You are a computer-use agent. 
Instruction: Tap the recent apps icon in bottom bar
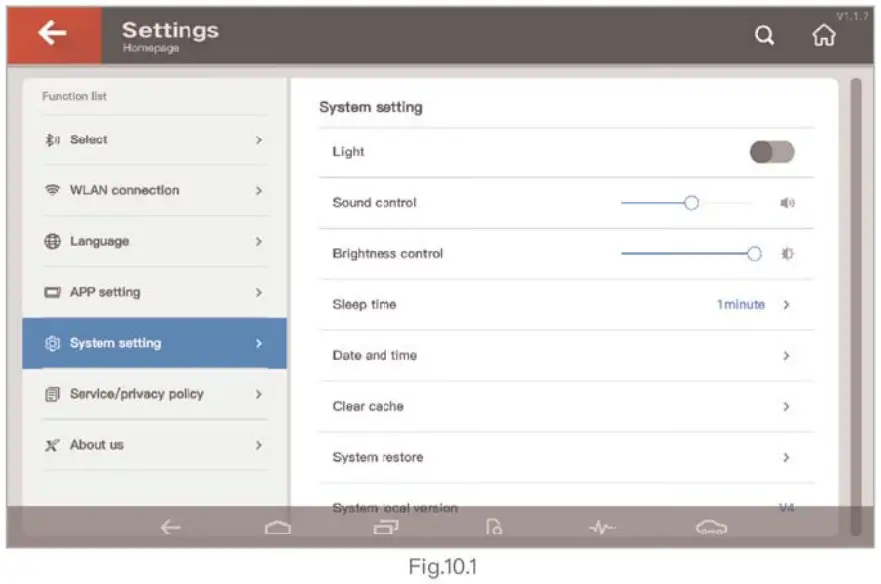386,527
